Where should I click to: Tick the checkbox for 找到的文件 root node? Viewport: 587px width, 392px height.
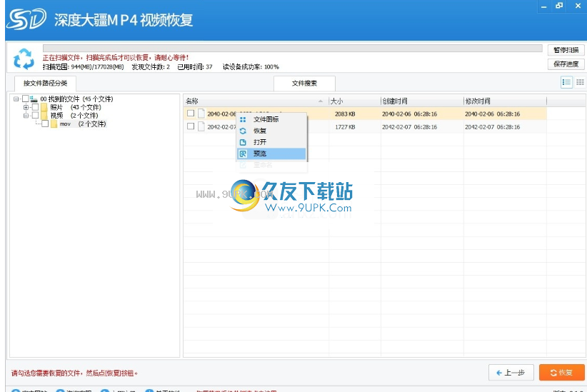tap(26, 99)
